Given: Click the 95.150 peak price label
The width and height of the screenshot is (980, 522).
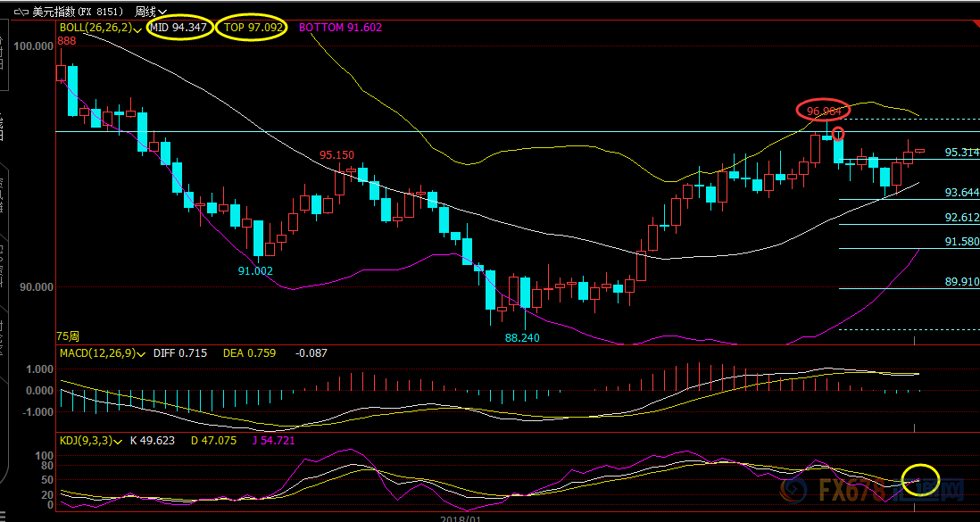Looking at the screenshot, I should 338,155.
